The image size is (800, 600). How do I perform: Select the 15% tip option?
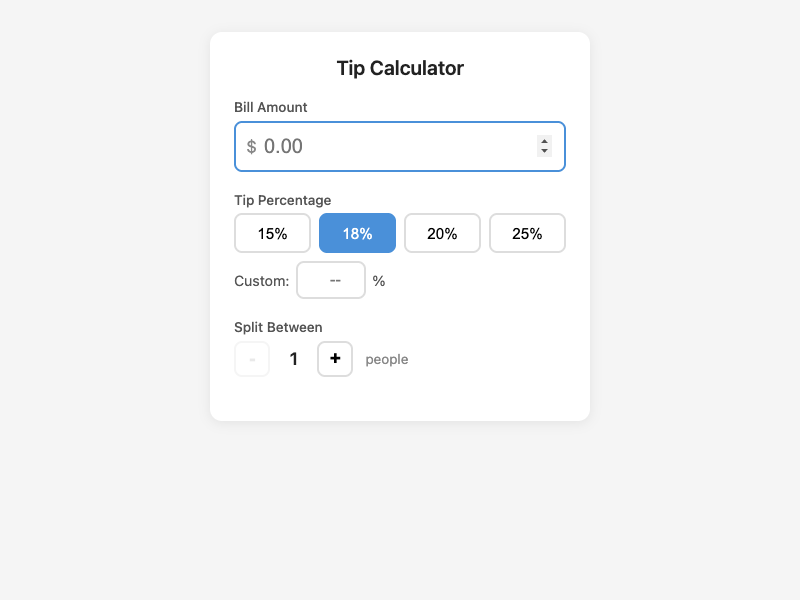tap(272, 232)
